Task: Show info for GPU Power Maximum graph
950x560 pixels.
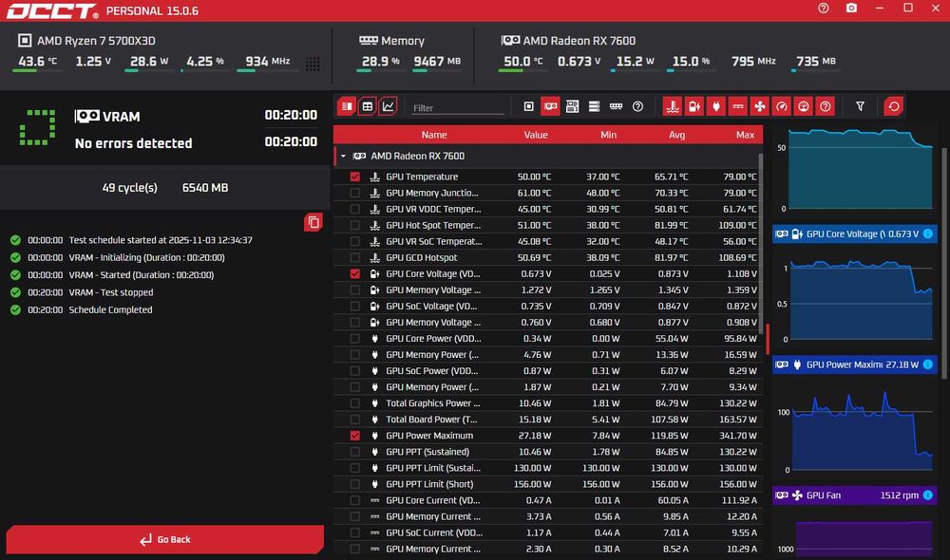Action: 927,364
